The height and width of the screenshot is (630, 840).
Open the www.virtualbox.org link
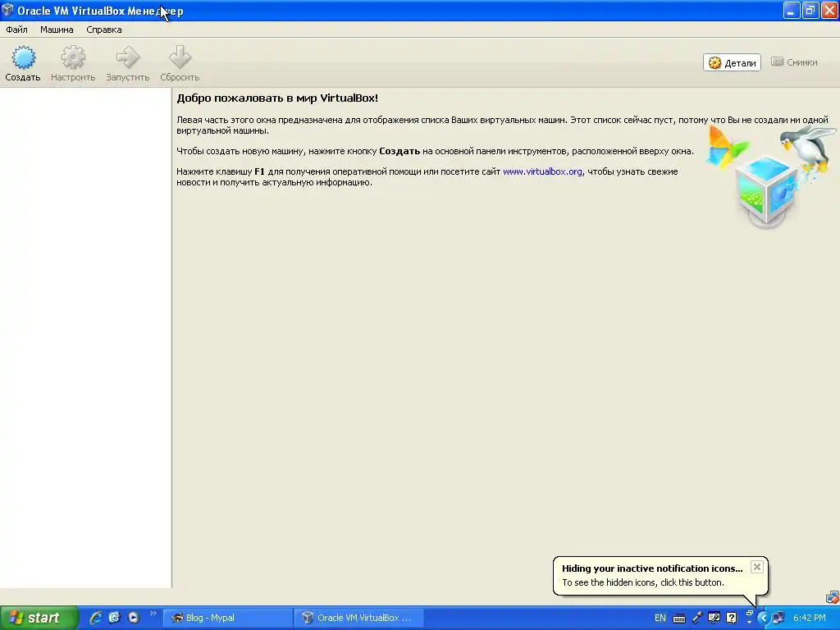point(542,171)
